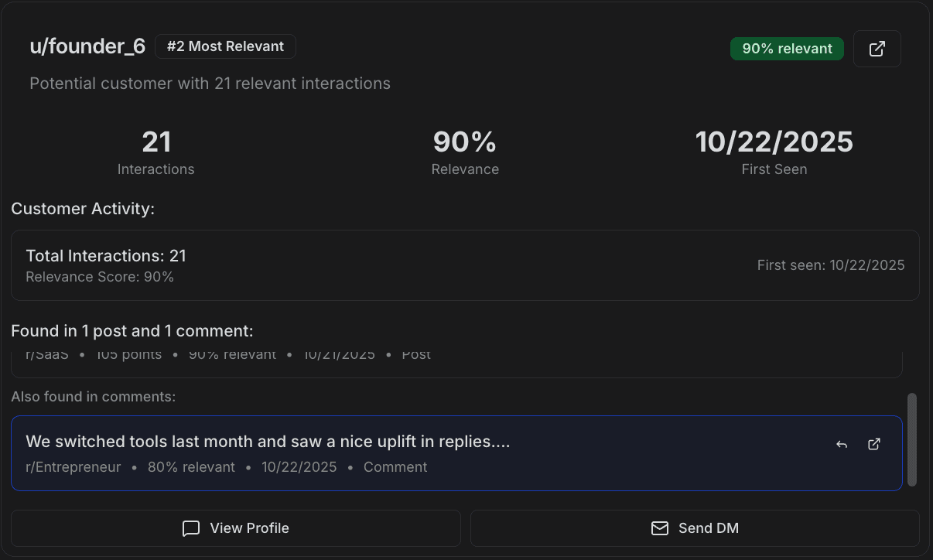Click the 'Customer Activity:' heading

[x=83, y=209]
